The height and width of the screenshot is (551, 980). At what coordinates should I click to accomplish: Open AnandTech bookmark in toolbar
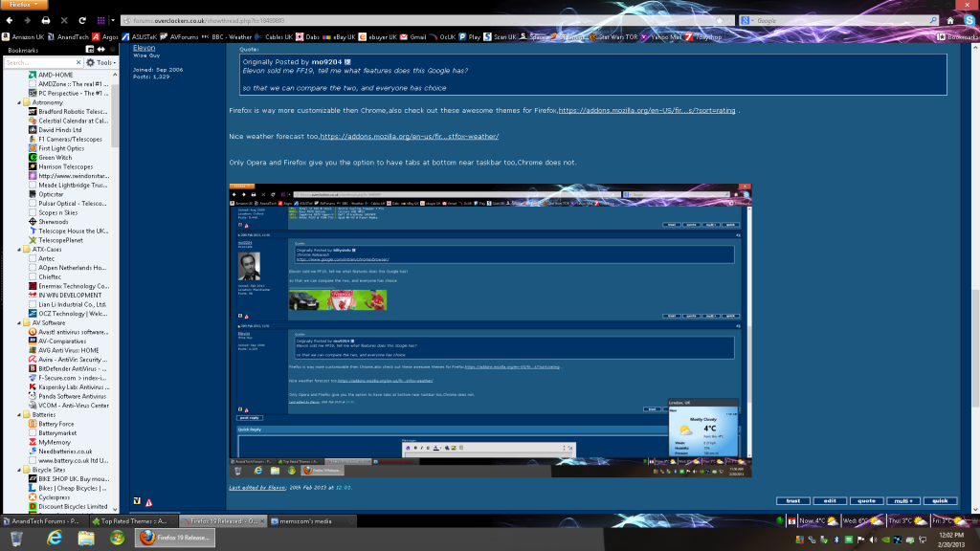(x=68, y=37)
